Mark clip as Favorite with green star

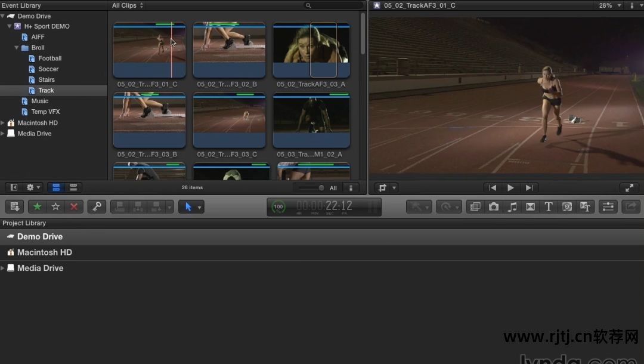38,206
